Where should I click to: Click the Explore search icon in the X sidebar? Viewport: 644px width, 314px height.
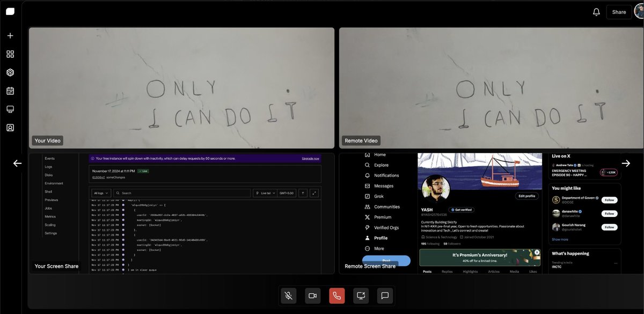point(367,165)
